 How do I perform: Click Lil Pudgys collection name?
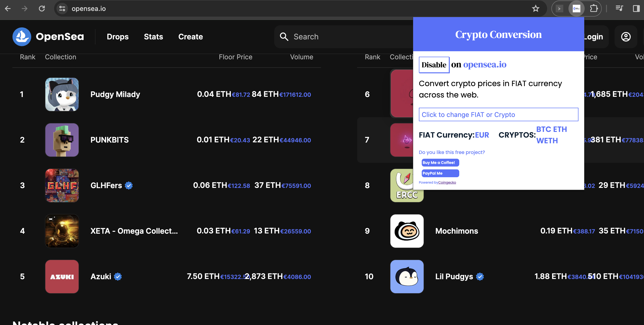[454, 276]
